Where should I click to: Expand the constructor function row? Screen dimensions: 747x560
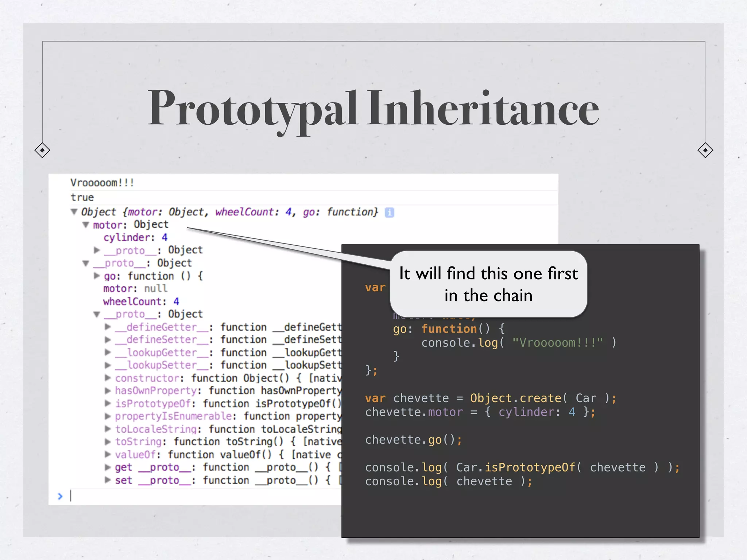pos(108,378)
